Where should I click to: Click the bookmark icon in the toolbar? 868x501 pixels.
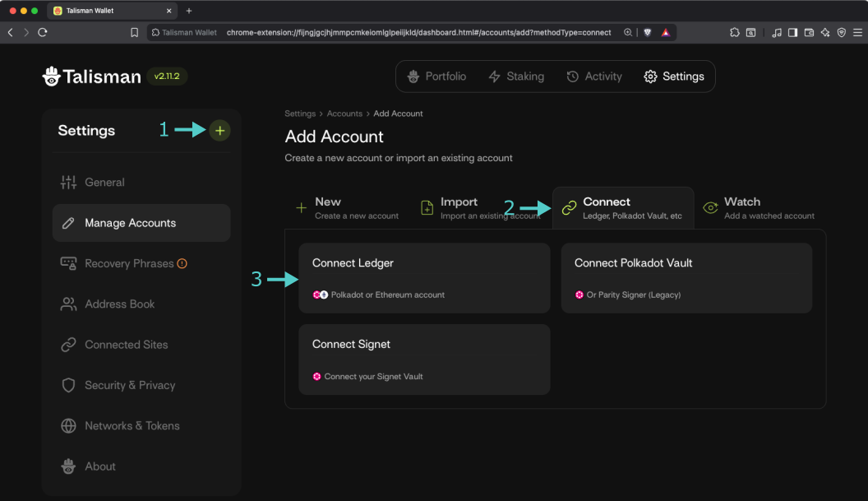pos(134,33)
